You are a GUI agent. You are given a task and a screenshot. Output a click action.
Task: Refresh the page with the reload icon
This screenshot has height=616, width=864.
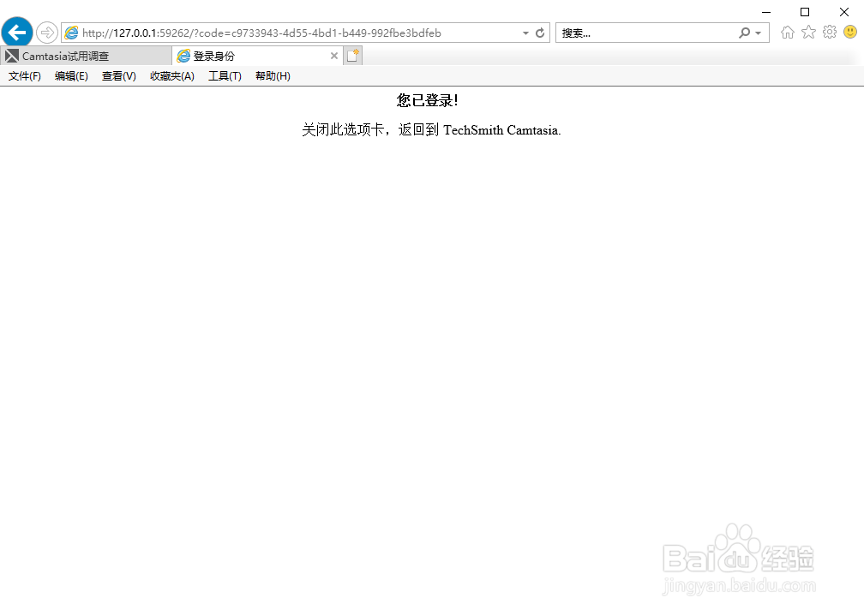pyautogui.click(x=540, y=33)
